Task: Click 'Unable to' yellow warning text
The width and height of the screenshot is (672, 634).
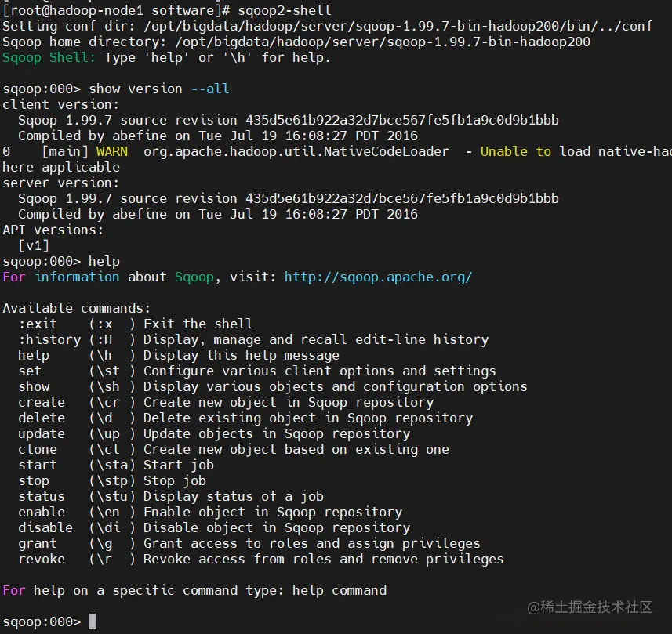Action: click(x=516, y=152)
